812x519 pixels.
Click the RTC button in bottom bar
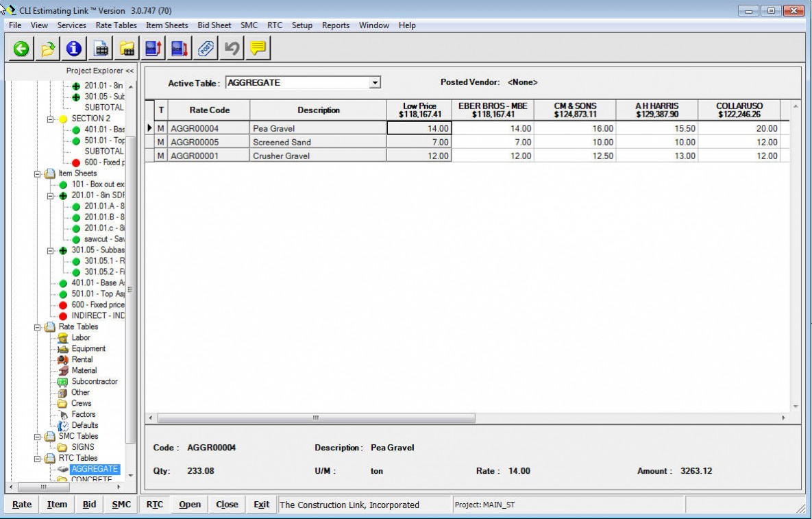[x=154, y=505]
